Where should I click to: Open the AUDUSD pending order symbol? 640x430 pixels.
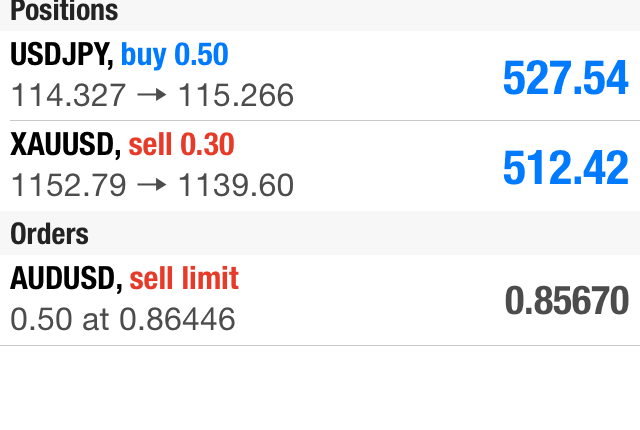coord(64,278)
